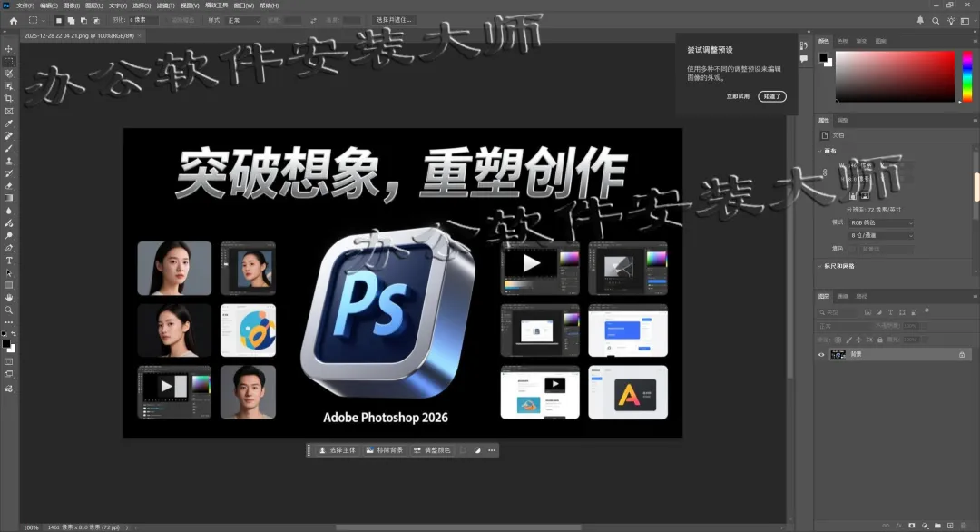Collapse the 画布 section
The image size is (980, 532).
point(820,151)
